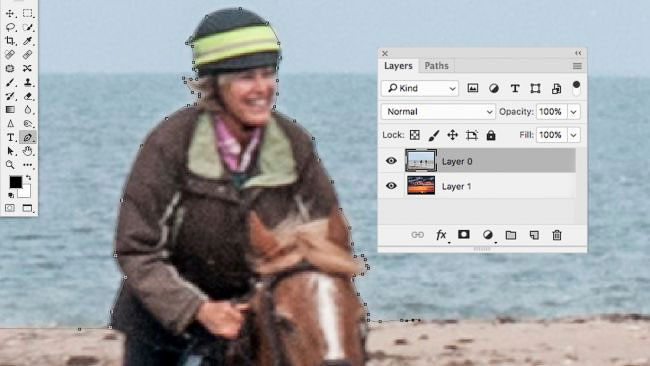
Task: Delete layer with trash icon
Action: tap(557, 235)
